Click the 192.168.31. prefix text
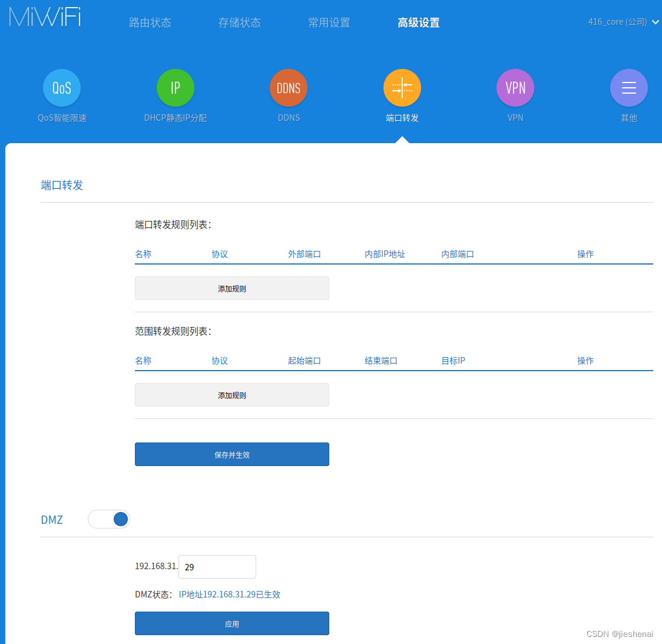Viewport: 662px width, 644px height. coord(156,566)
